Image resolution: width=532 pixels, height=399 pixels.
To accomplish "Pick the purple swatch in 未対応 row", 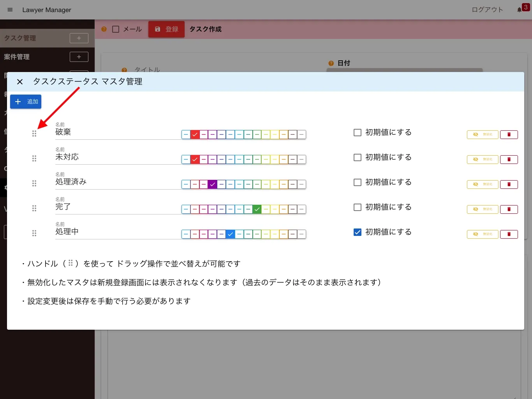I will (x=213, y=160).
